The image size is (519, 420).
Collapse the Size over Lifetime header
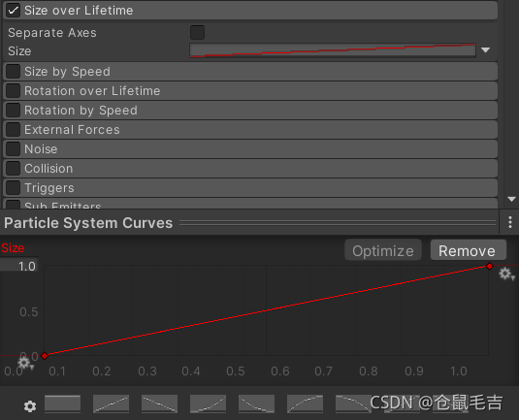(x=250, y=11)
